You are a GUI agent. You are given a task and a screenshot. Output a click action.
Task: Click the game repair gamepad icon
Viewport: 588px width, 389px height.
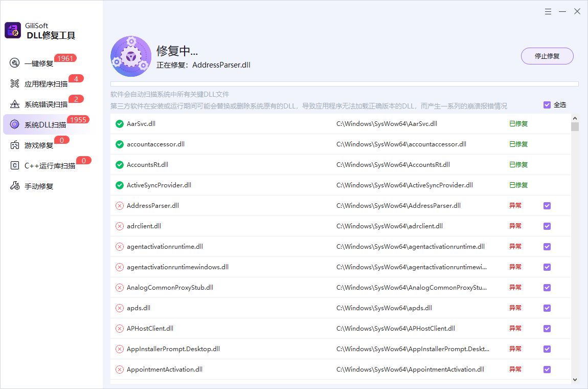[15, 145]
